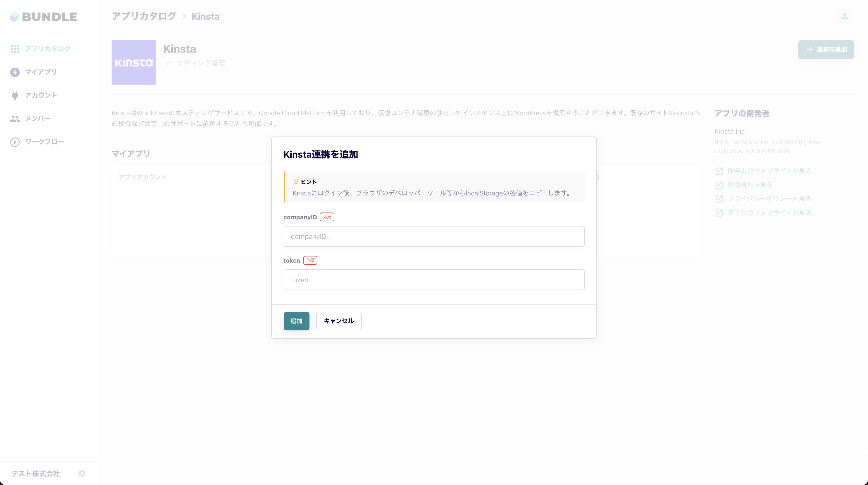Open 利用規約を見る link

tap(750, 185)
